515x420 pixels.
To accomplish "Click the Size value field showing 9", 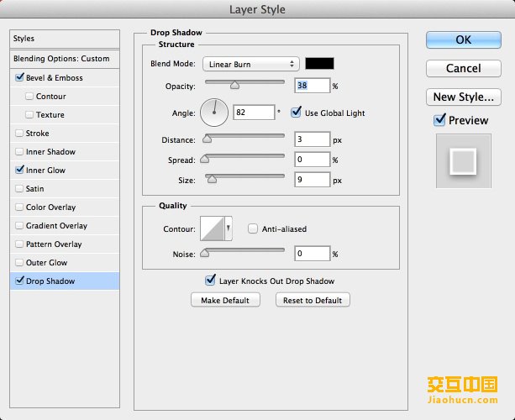I will tap(312, 180).
